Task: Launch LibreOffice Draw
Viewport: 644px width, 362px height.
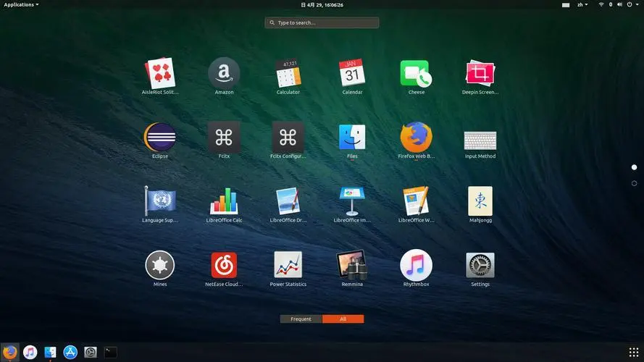Action: (288, 201)
